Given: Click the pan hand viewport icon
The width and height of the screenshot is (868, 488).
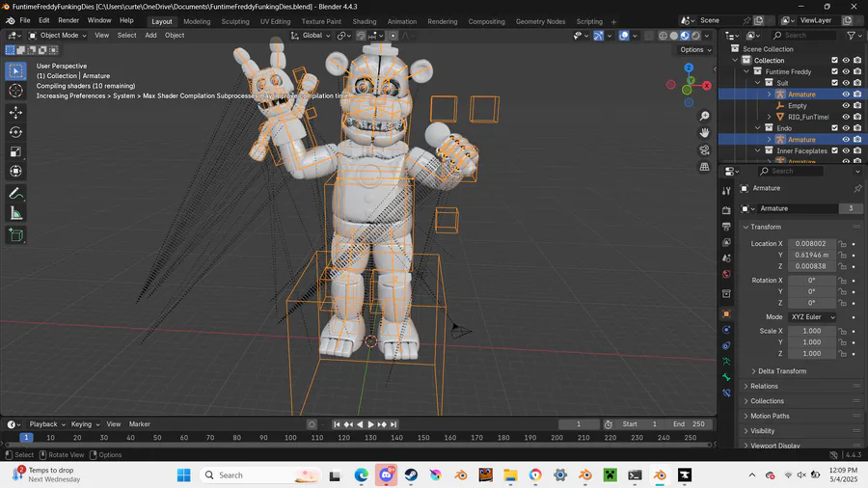Looking at the screenshot, I should pos(704,133).
